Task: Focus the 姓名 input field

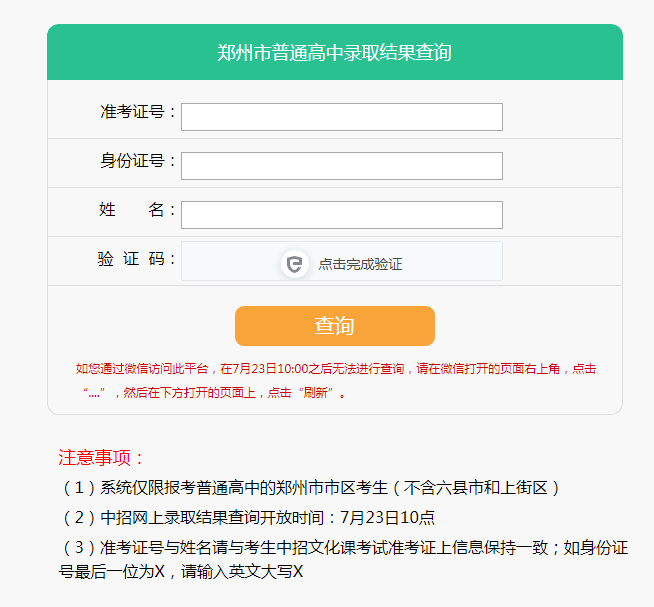Action: 342,215
